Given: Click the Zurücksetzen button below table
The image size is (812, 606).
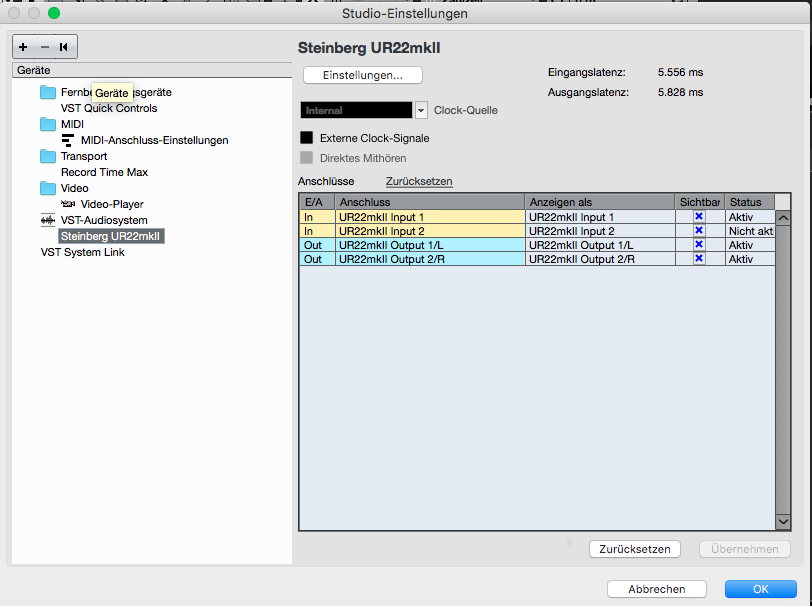Looking at the screenshot, I should coord(635,549).
